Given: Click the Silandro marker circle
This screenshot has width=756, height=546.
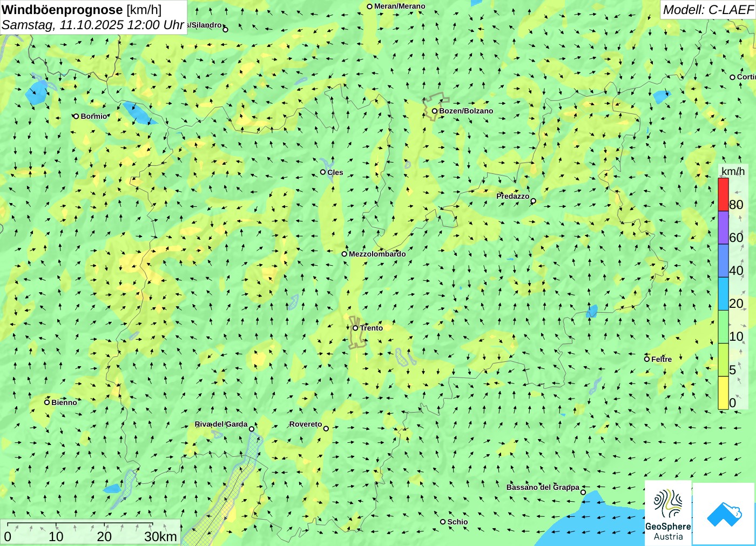Looking at the screenshot, I should (226, 29).
